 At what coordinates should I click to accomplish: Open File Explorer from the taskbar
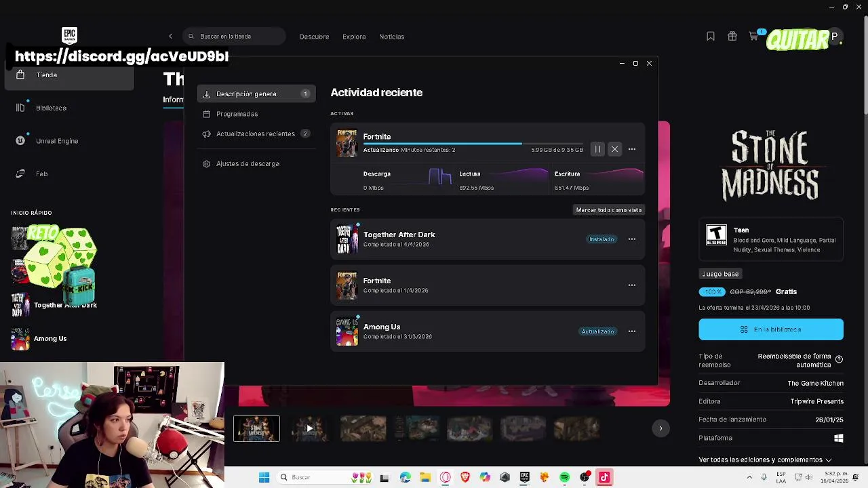click(x=425, y=478)
